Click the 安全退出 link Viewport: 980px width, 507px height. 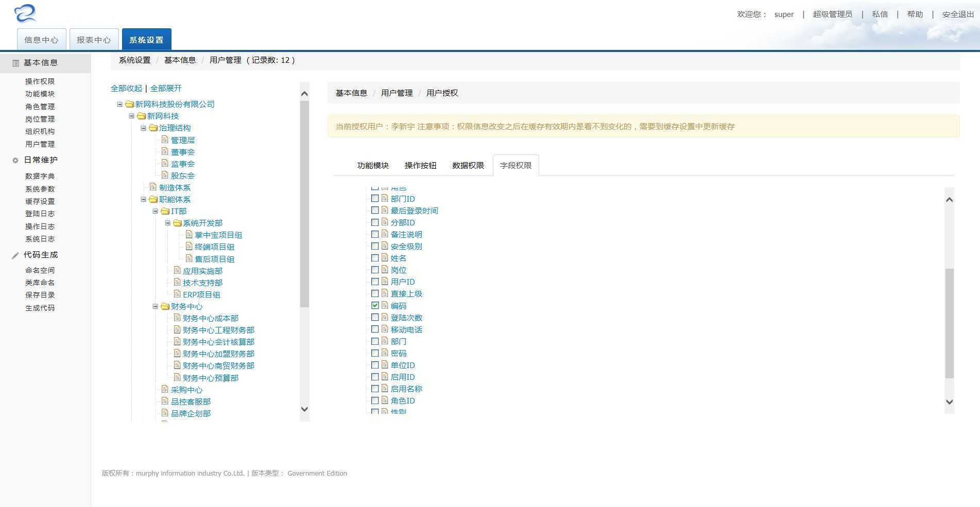pyautogui.click(x=958, y=14)
